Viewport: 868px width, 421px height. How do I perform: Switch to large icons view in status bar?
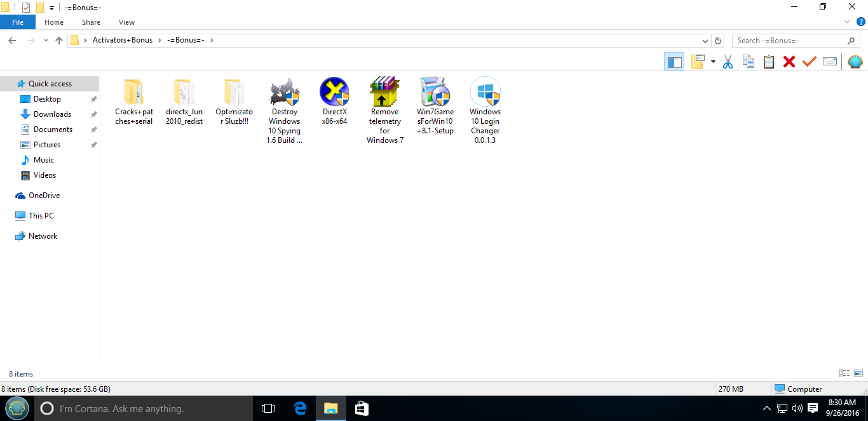(x=858, y=373)
